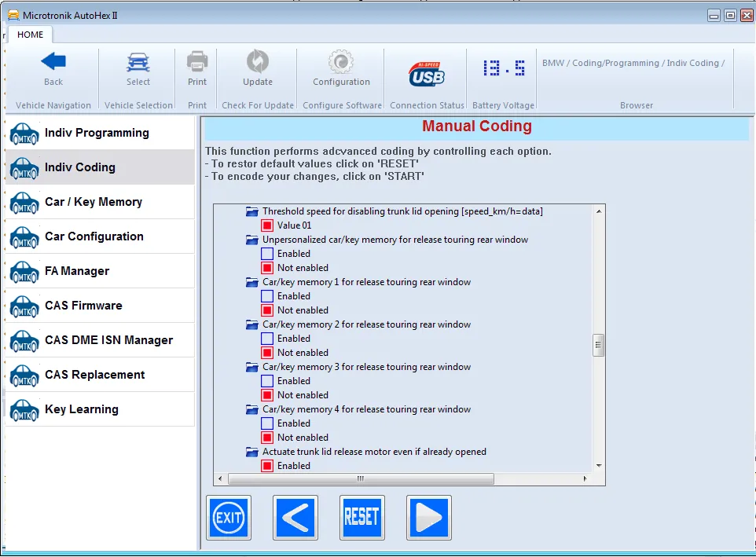The width and height of the screenshot is (756, 557).
Task: Click car icon beside Key Learning
Action: tap(24, 411)
